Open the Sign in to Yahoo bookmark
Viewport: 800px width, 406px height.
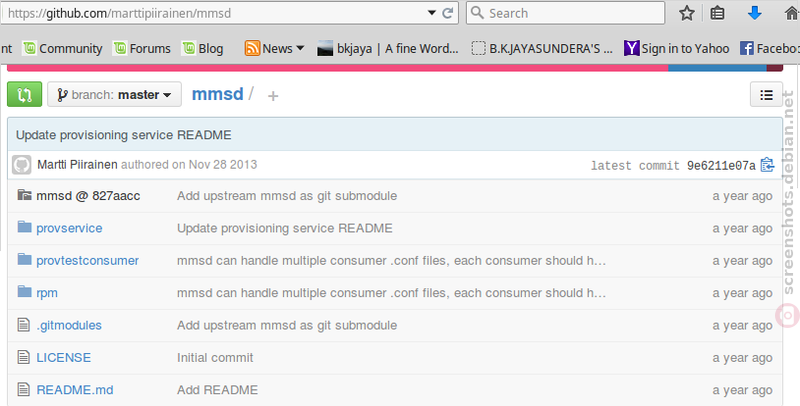[x=677, y=48]
